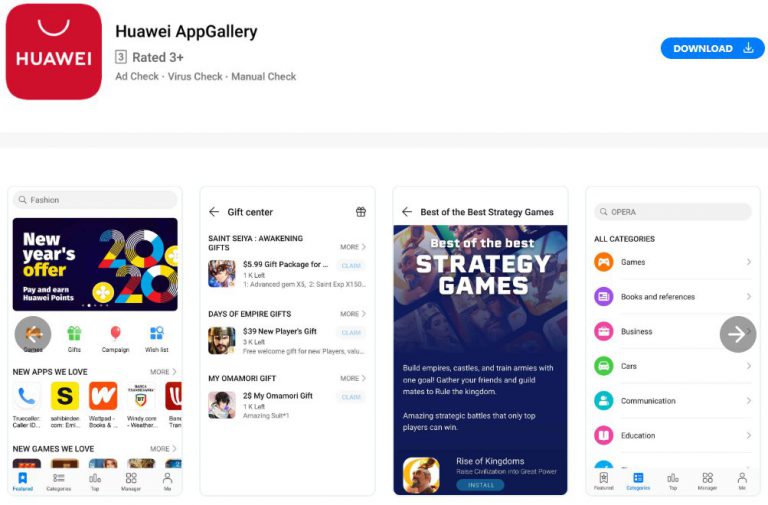Click the Fashion search field
Screen dimensions: 768x505
click(x=95, y=200)
